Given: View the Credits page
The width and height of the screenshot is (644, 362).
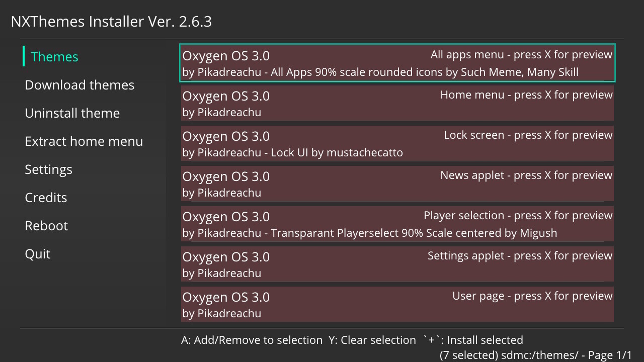Looking at the screenshot, I should 46,198.
